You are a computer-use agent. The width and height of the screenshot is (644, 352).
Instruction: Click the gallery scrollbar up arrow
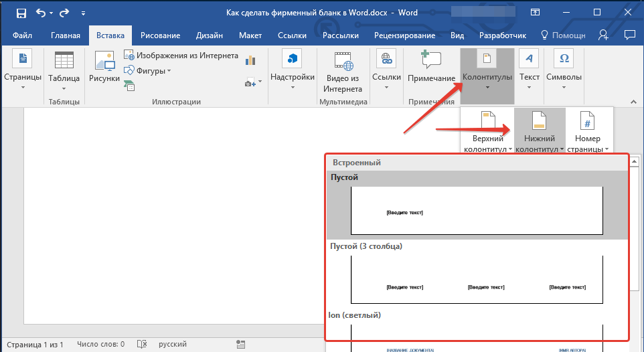(634, 161)
